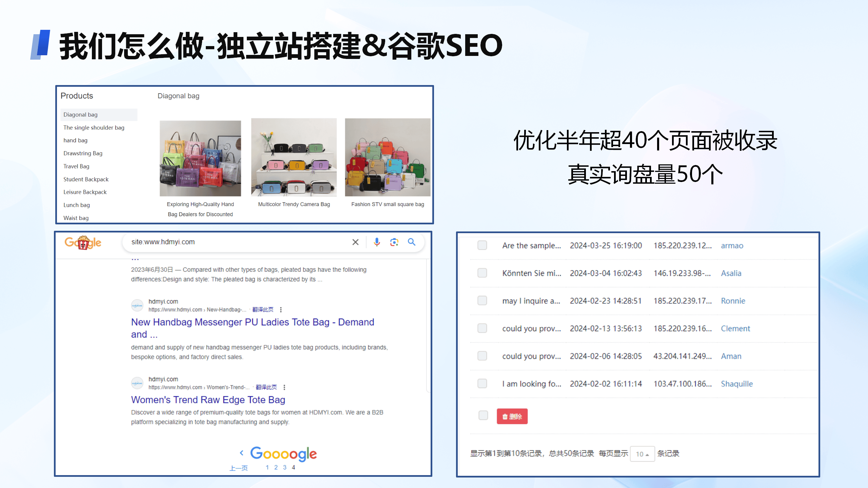The image size is (868, 488).
Task: Open Student Backpack category
Action: point(86,179)
